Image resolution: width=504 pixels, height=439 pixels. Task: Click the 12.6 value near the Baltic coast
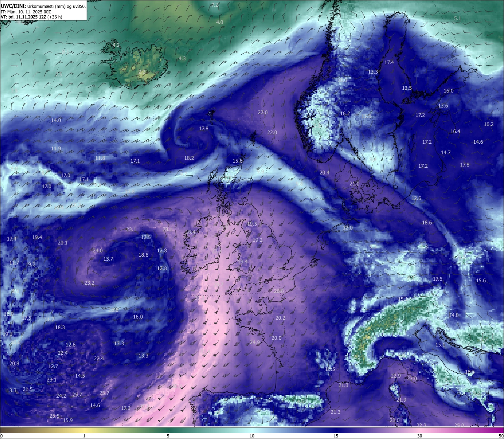click(416, 198)
